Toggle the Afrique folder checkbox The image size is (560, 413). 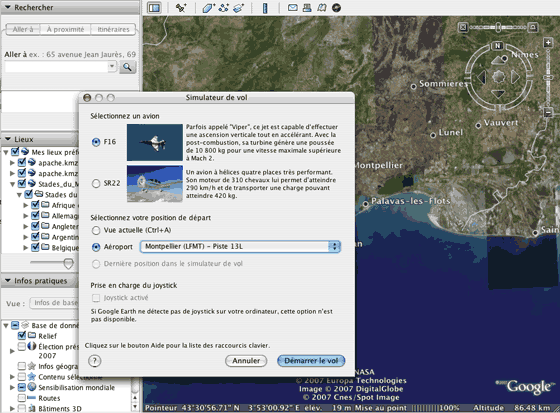point(35,205)
